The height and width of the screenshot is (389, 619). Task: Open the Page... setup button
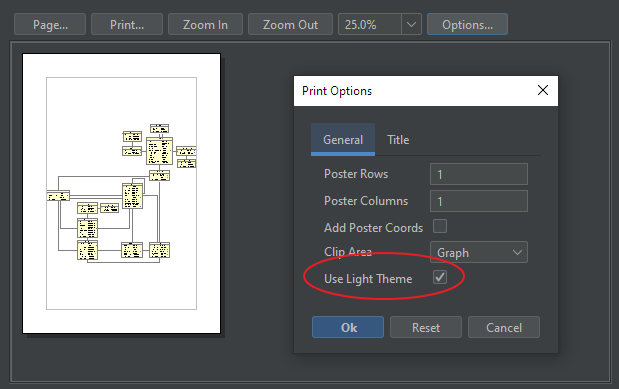pos(50,24)
